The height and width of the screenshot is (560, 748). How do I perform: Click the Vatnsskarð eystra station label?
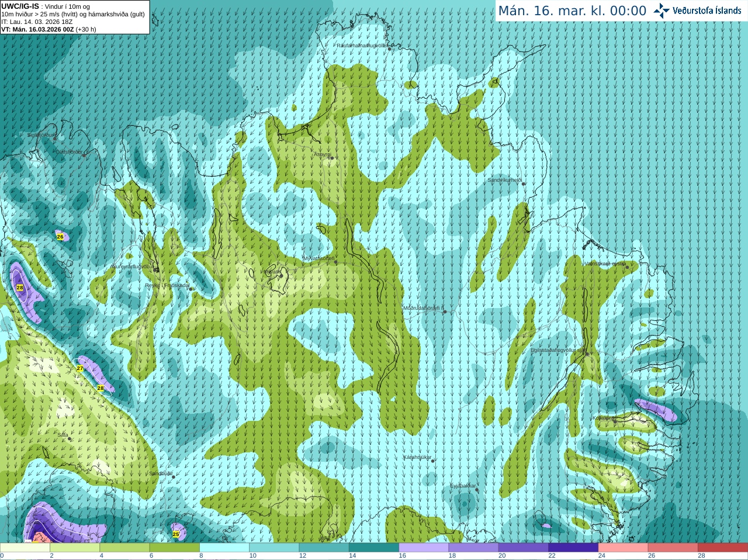click(605, 264)
